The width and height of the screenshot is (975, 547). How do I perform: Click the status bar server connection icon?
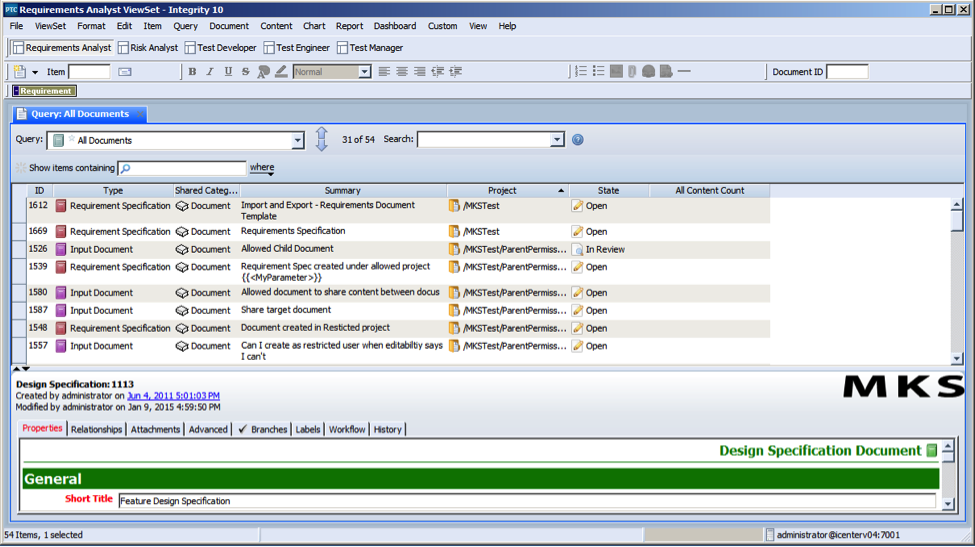[x=770, y=535]
